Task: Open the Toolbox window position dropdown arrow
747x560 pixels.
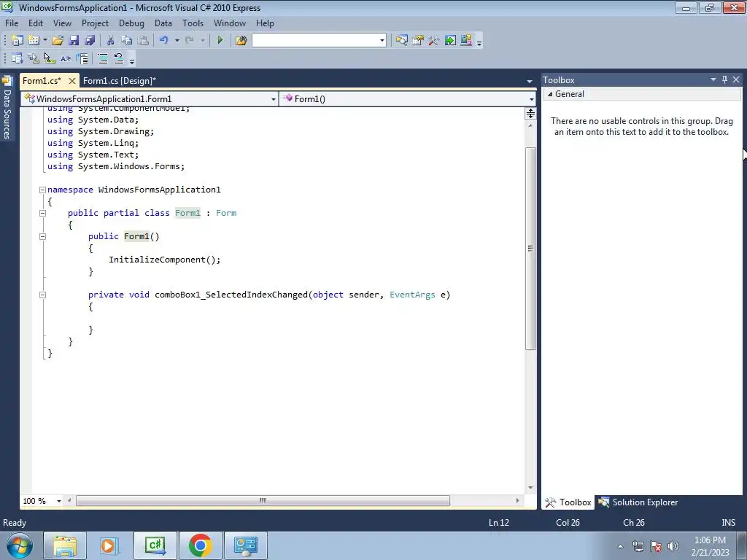Action: 713,79
